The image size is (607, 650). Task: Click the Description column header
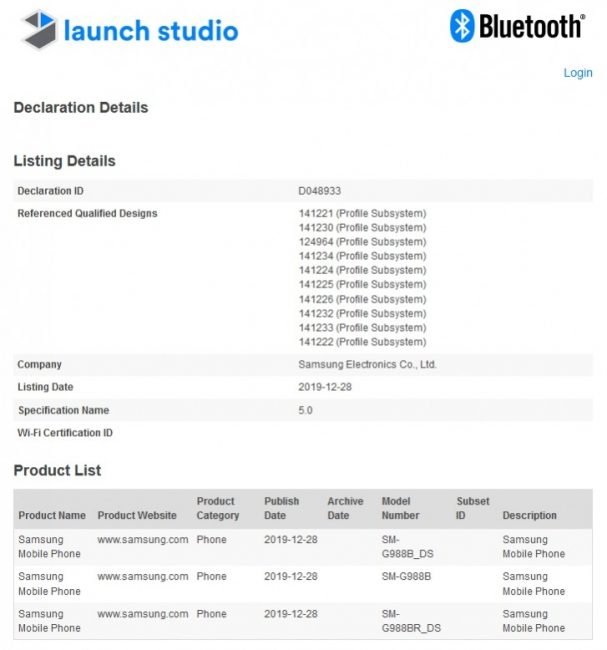coord(529,515)
